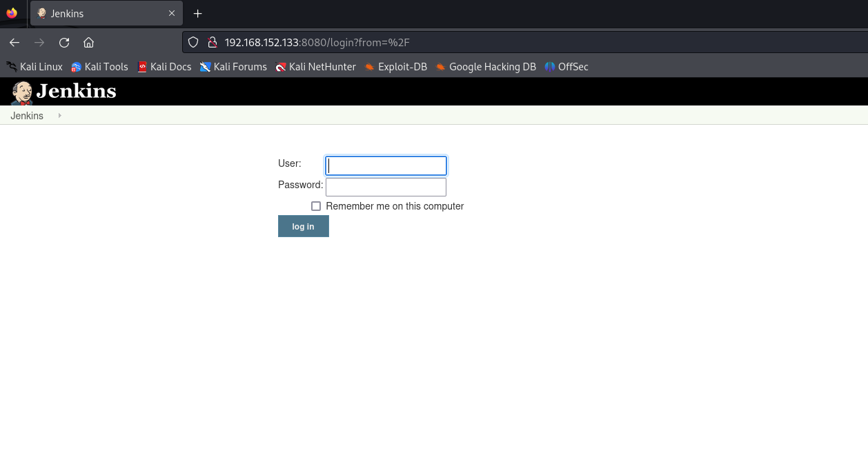The width and height of the screenshot is (868, 466).
Task: Open the Exploit-DB bookmark
Action: pos(396,67)
